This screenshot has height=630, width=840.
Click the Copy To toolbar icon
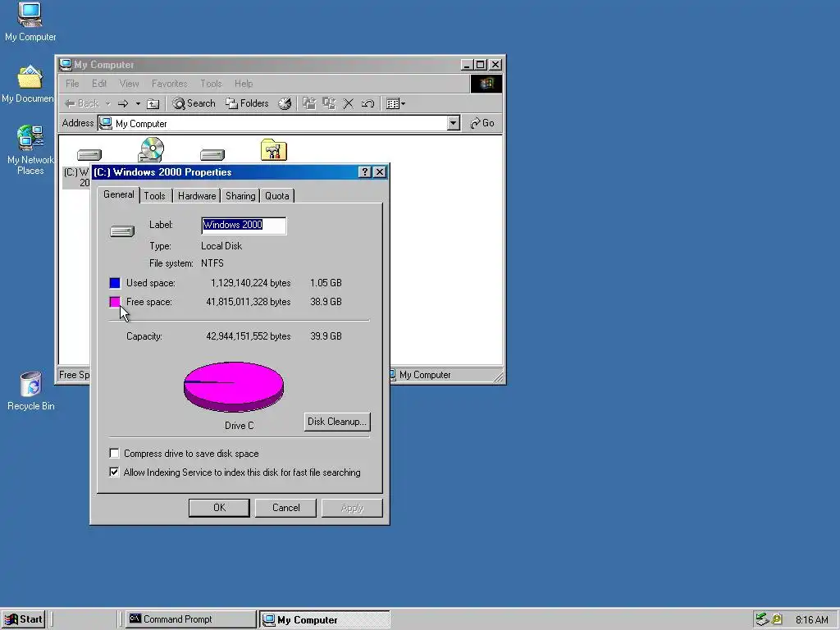click(x=329, y=103)
